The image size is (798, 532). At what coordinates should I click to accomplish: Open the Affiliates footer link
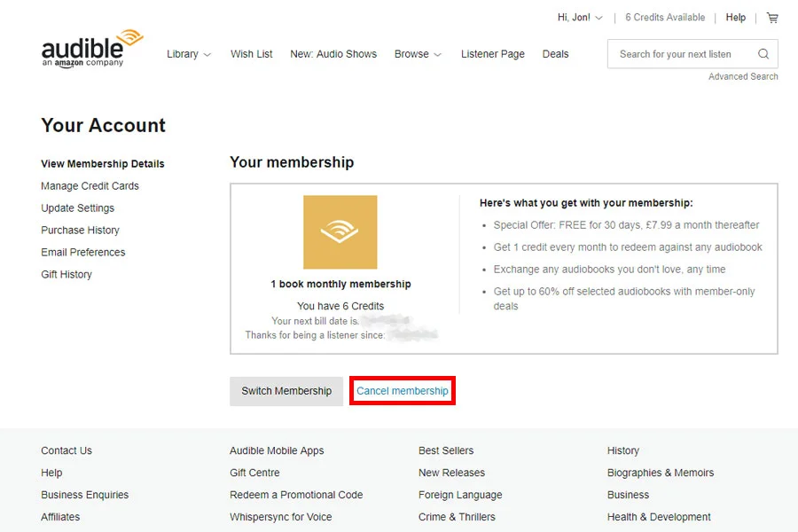60,517
